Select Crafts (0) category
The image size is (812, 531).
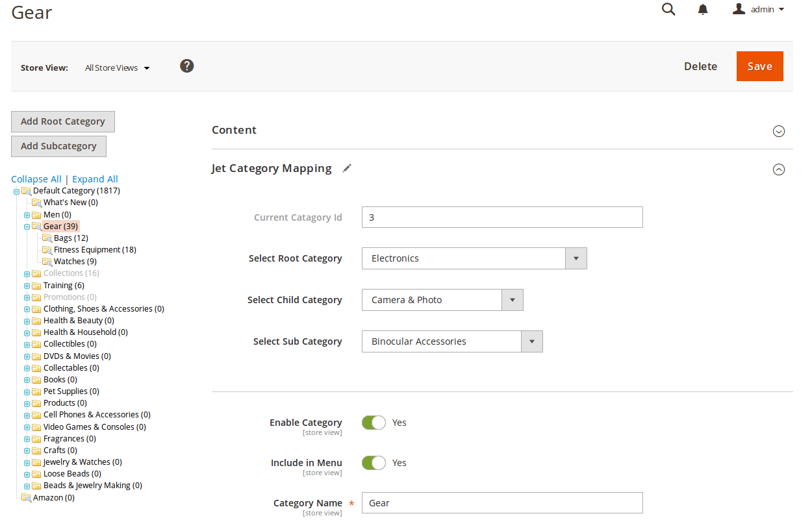(x=60, y=451)
